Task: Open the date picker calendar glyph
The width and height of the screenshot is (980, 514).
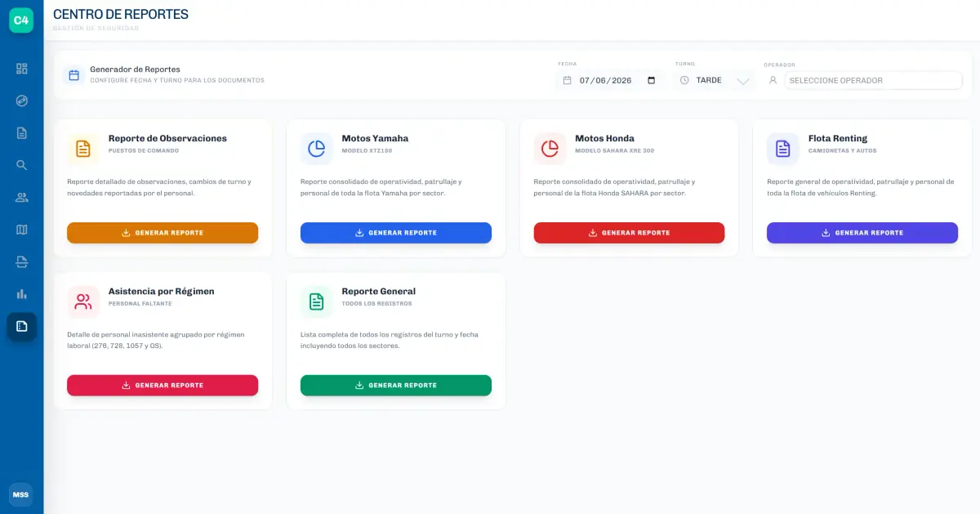Action: [x=651, y=80]
